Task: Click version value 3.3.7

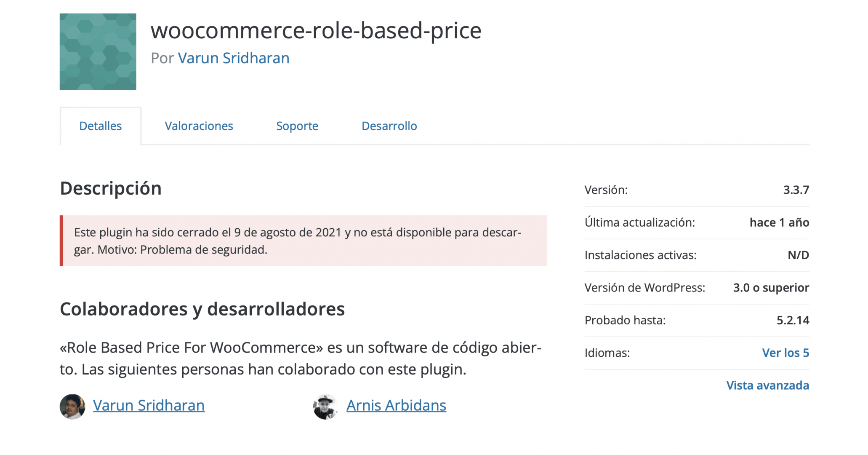Action: pyautogui.click(x=796, y=190)
